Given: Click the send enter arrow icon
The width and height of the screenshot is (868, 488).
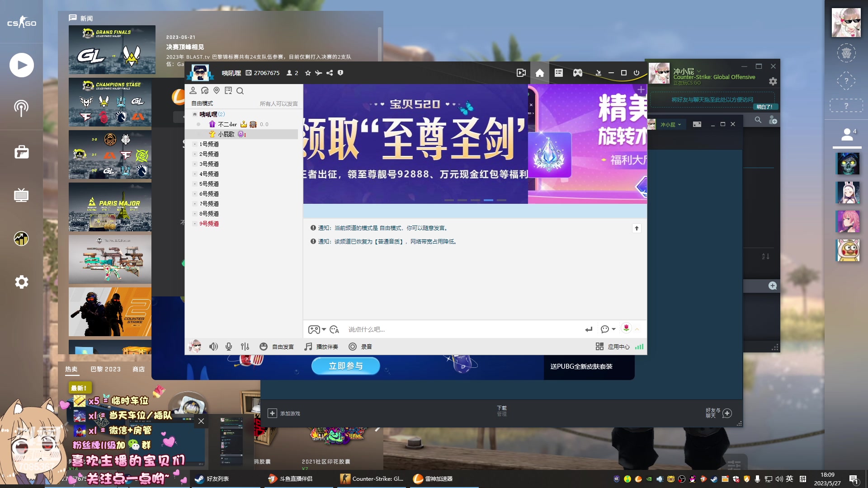Looking at the screenshot, I should 589,329.
